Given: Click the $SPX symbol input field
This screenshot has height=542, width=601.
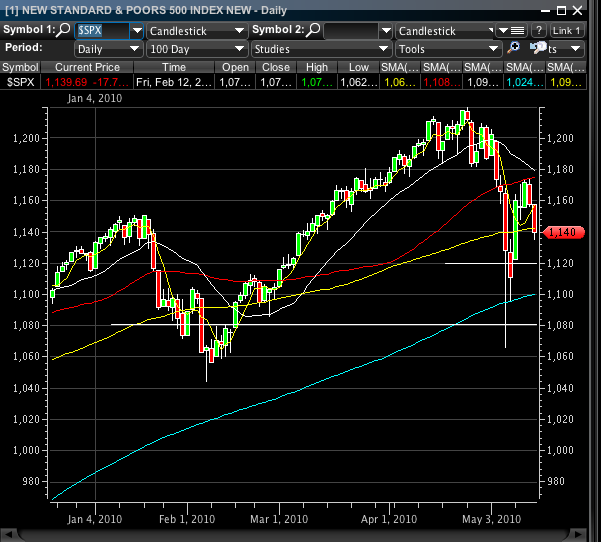Looking at the screenshot, I should (x=103, y=30).
